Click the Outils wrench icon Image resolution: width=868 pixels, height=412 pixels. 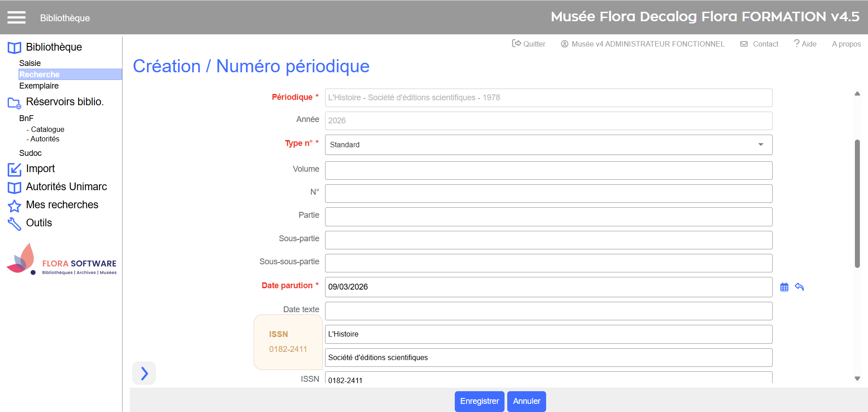tap(14, 224)
